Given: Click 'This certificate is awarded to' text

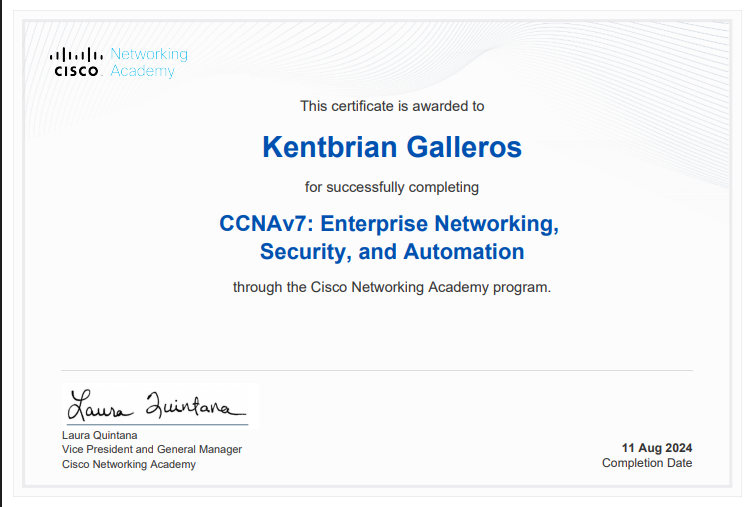Looking at the screenshot, I should 392,106.
